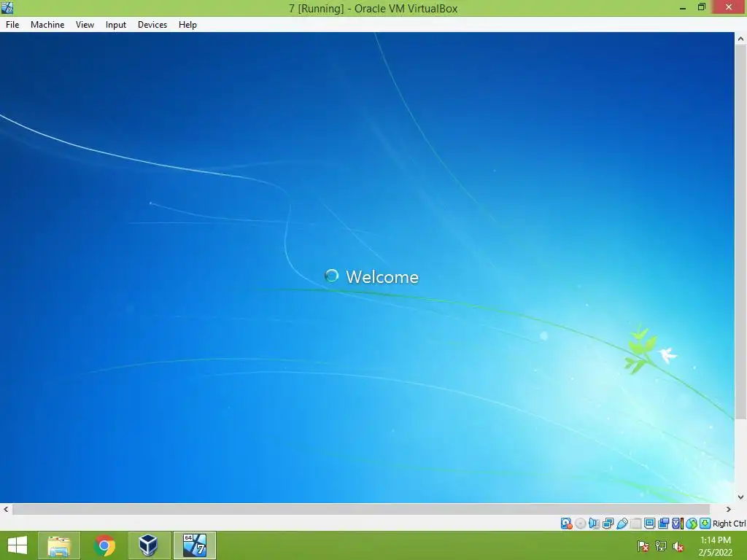Click the VirtualBox title bar window icon
The height and width of the screenshot is (560, 747).
[x=7, y=7]
